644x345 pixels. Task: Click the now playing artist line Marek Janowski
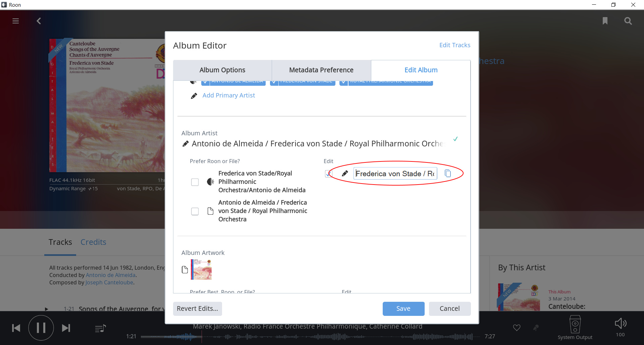tap(308, 326)
